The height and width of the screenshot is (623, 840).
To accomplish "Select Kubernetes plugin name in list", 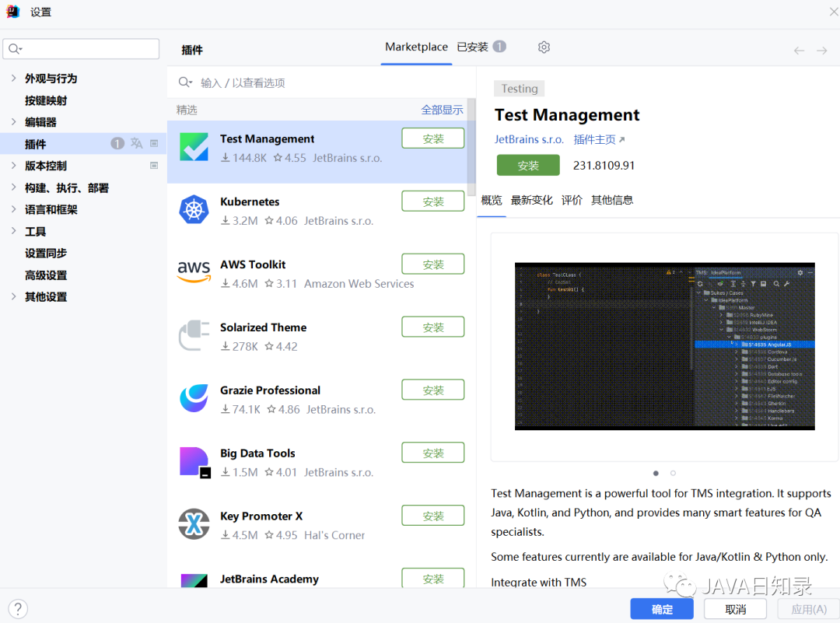I will point(250,201).
